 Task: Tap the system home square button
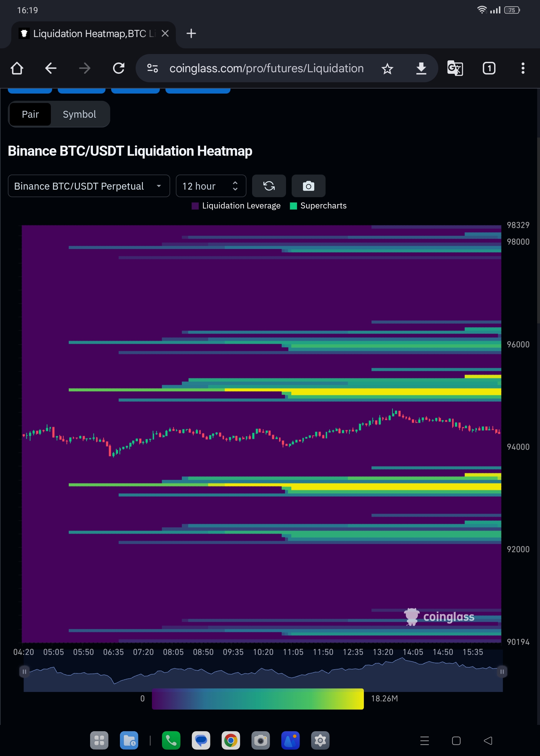click(456, 741)
